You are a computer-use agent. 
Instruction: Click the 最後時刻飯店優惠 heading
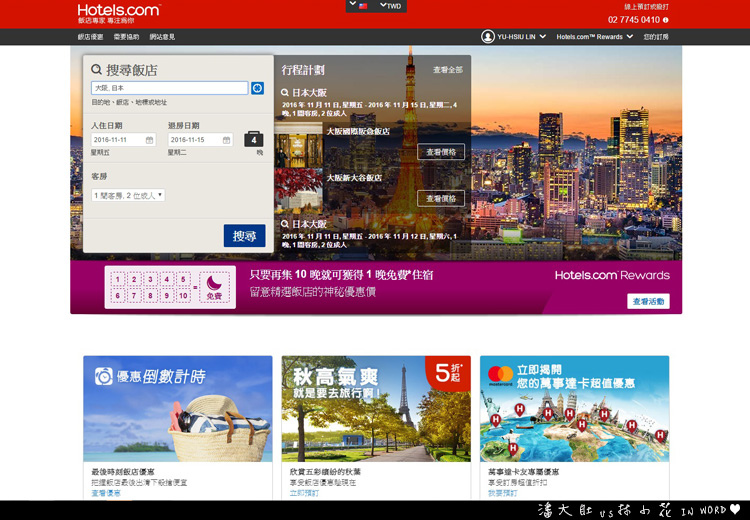click(123, 472)
